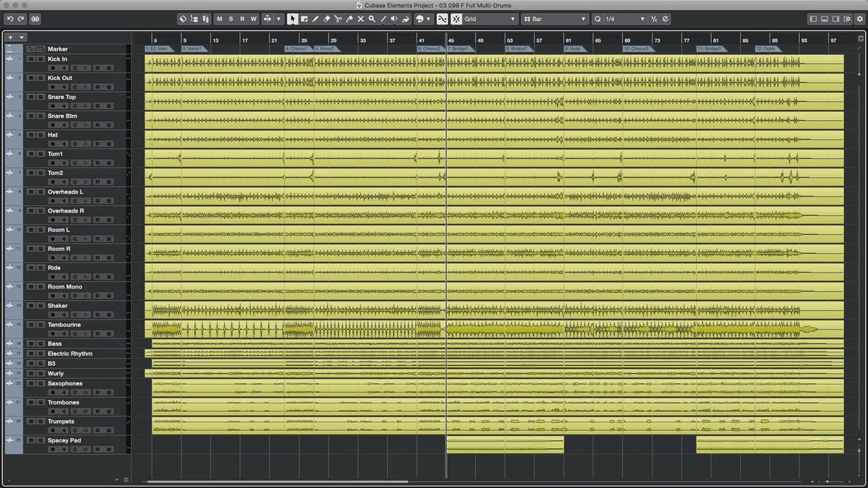Select the Scissors split tool
Image resolution: width=868 pixels, height=488 pixels.
[x=338, y=19]
